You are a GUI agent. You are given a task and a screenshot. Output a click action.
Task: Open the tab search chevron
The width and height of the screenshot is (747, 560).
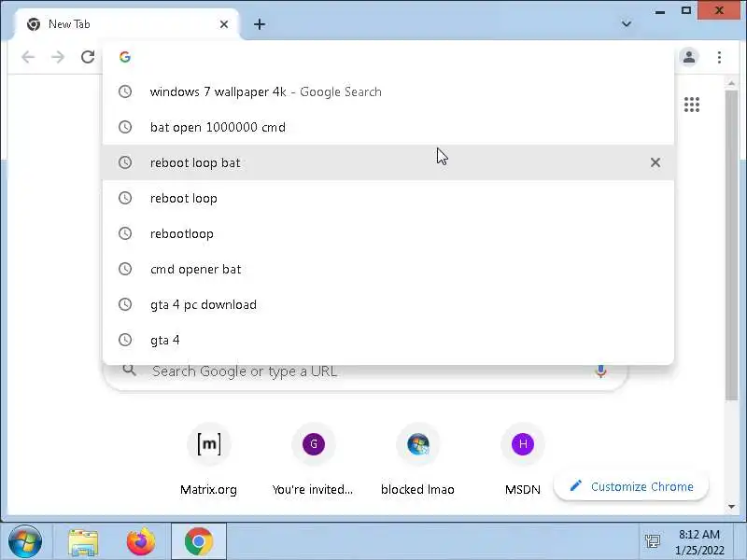point(627,24)
